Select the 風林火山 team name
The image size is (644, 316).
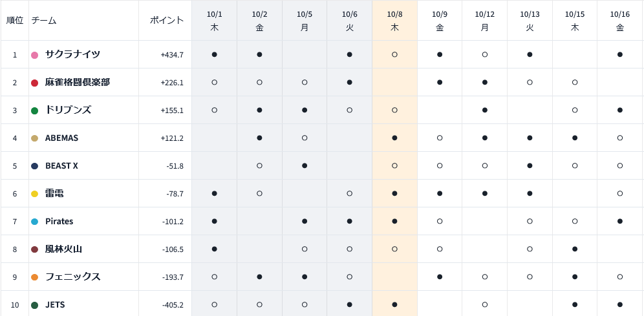[x=63, y=249]
